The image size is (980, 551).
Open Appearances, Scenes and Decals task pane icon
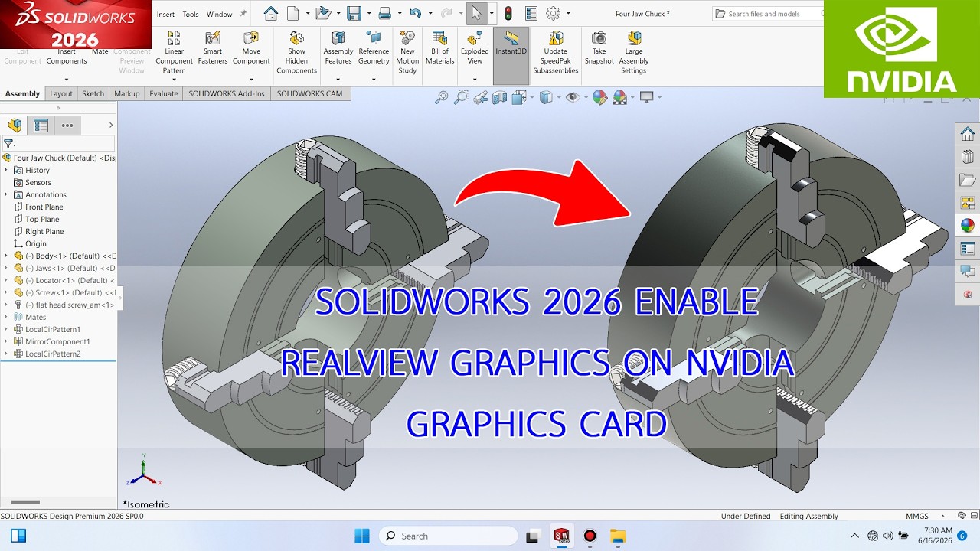[968, 226]
